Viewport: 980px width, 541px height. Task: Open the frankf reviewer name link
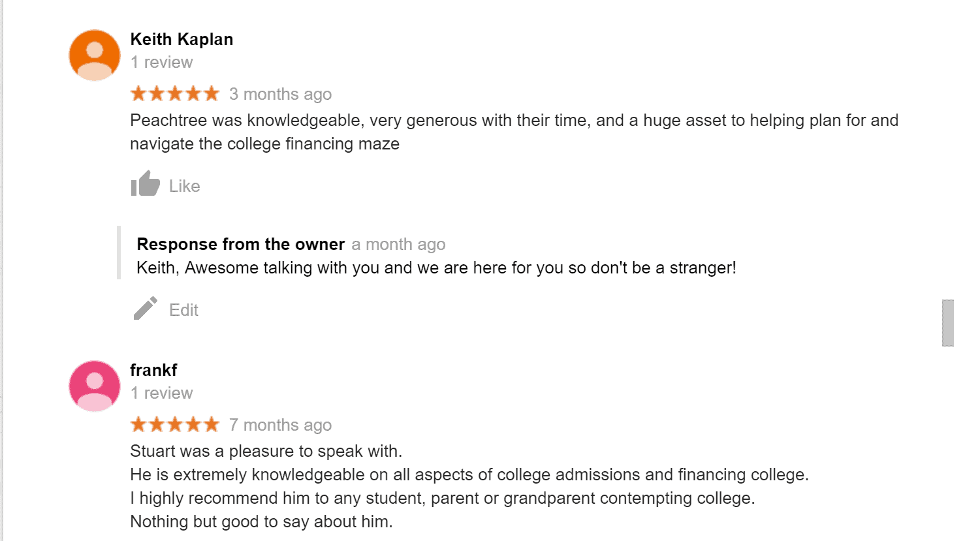tap(153, 370)
